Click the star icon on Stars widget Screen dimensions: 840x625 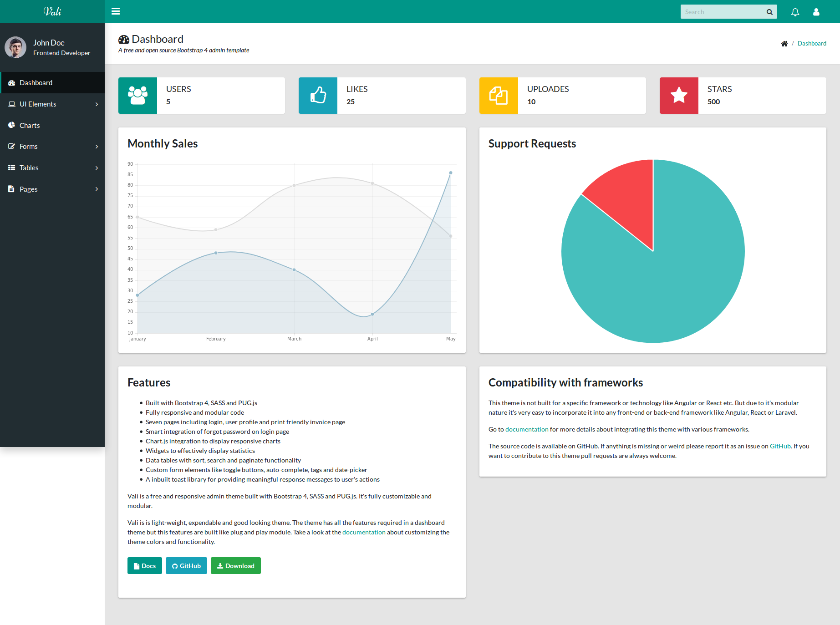click(679, 96)
